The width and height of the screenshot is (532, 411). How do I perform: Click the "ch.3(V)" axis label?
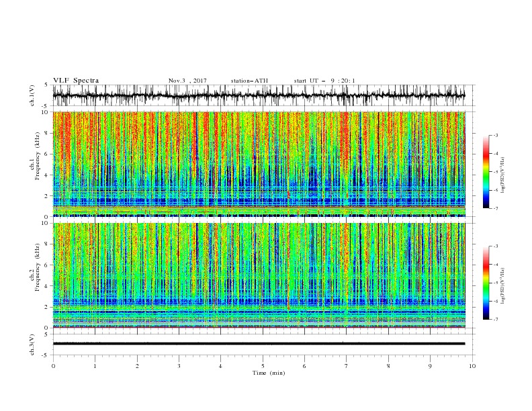click(x=32, y=345)
